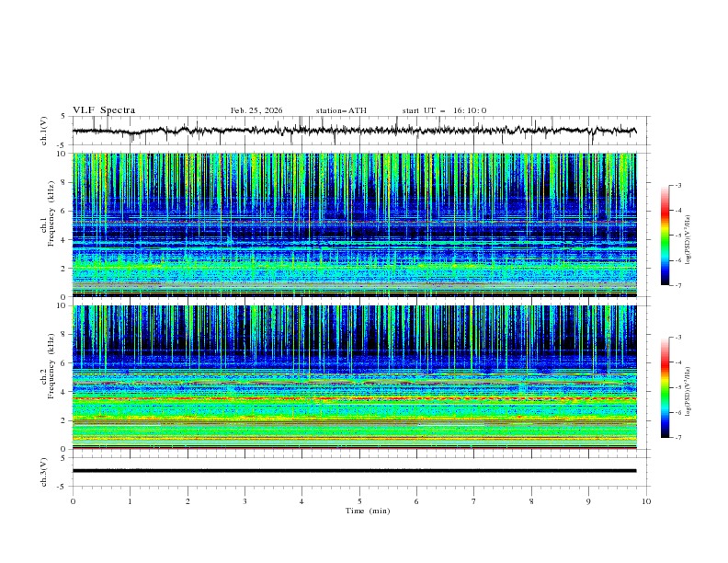Viewport: 728px width, 563px height.
Task: Click the "Time (min)" axis title
Action: [x=368, y=511]
